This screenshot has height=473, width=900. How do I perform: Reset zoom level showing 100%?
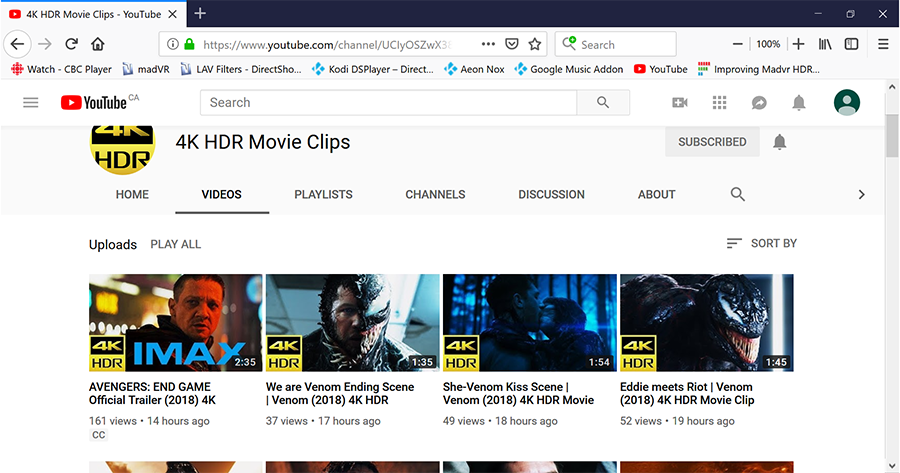[x=768, y=44]
